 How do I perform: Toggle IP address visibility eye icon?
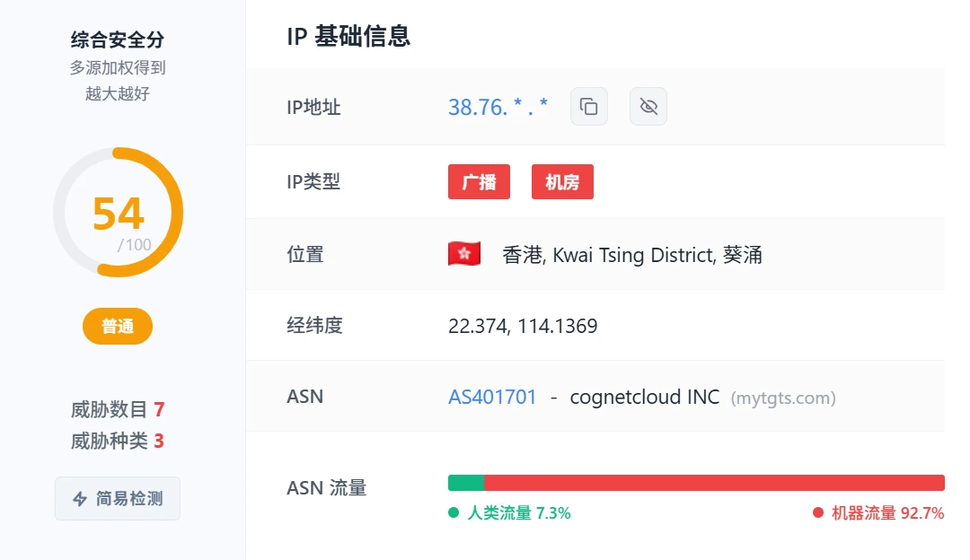648,106
